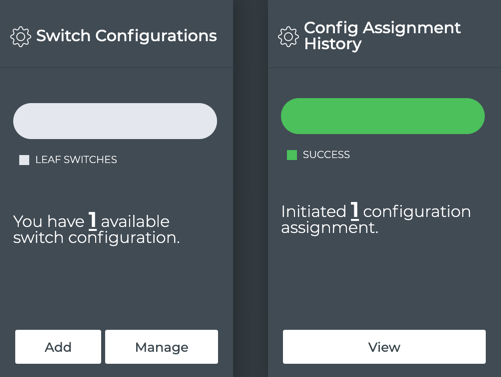The height and width of the screenshot is (377, 501).
Task: Click the Config Assignment History gear icon
Action: tap(288, 37)
